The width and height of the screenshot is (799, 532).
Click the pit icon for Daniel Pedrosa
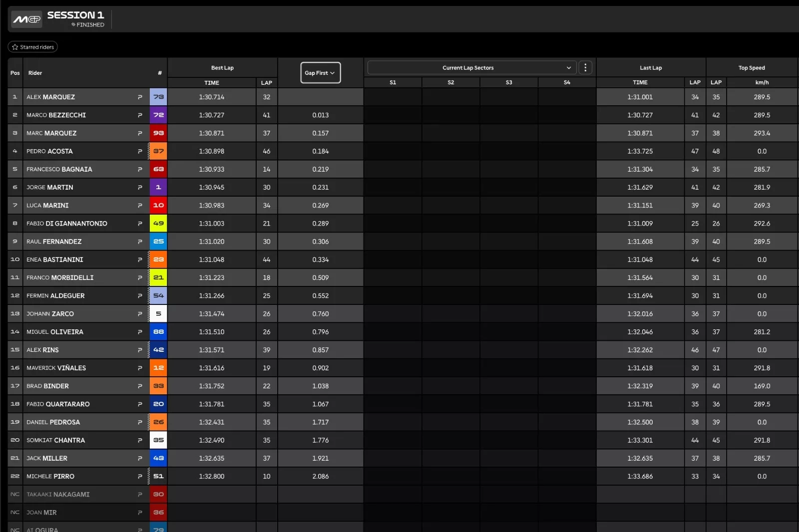click(140, 422)
